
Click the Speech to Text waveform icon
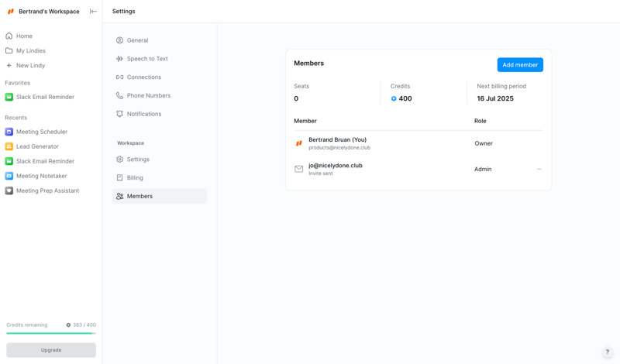(119, 59)
